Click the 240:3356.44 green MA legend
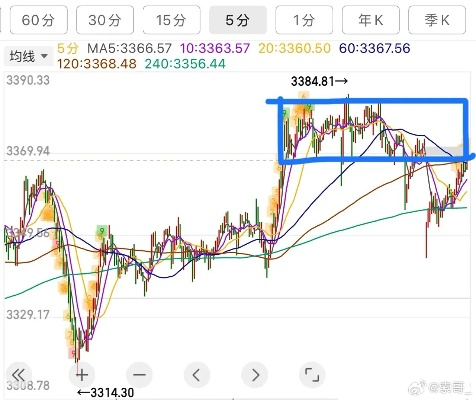The width and height of the screenshot is (476, 400). click(185, 64)
